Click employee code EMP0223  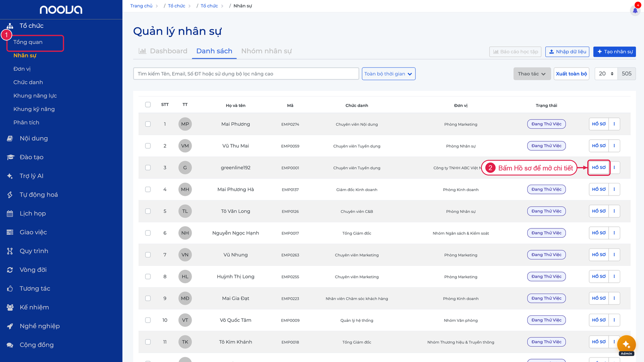pyautogui.click(x=290, y=298)
